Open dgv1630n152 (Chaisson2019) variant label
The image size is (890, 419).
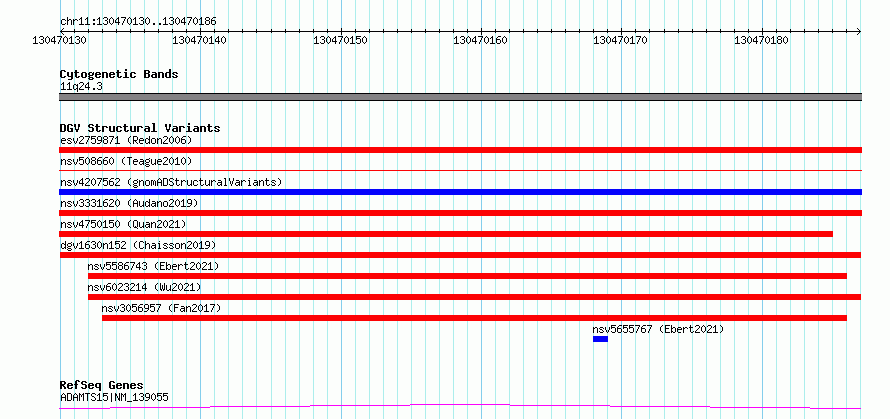click(138, 245)
